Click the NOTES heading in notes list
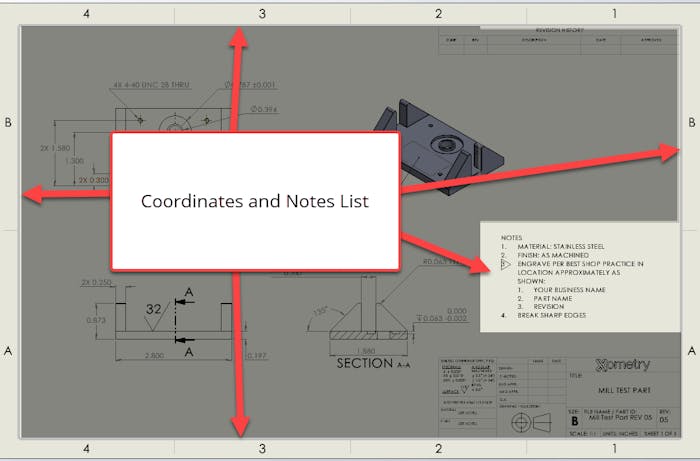700x461 pixels. (x=511, y=238)
